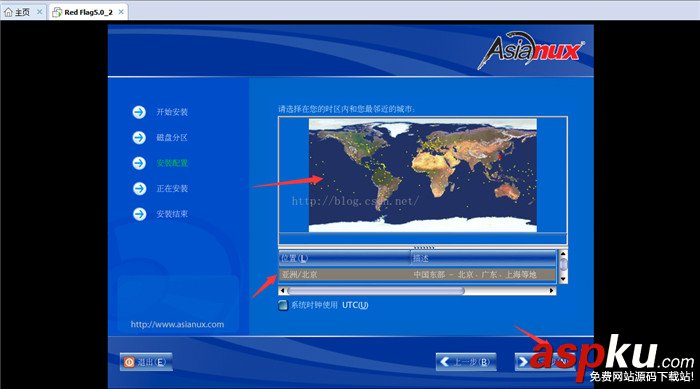The width and height of the screenshot is (700, 389).
Task: Close the 主页 tab
Action: click(39, 12)
